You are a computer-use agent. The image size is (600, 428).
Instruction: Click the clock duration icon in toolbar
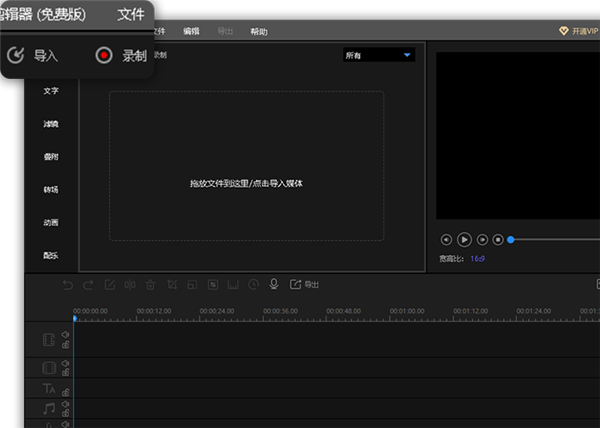tap(253, 285)
